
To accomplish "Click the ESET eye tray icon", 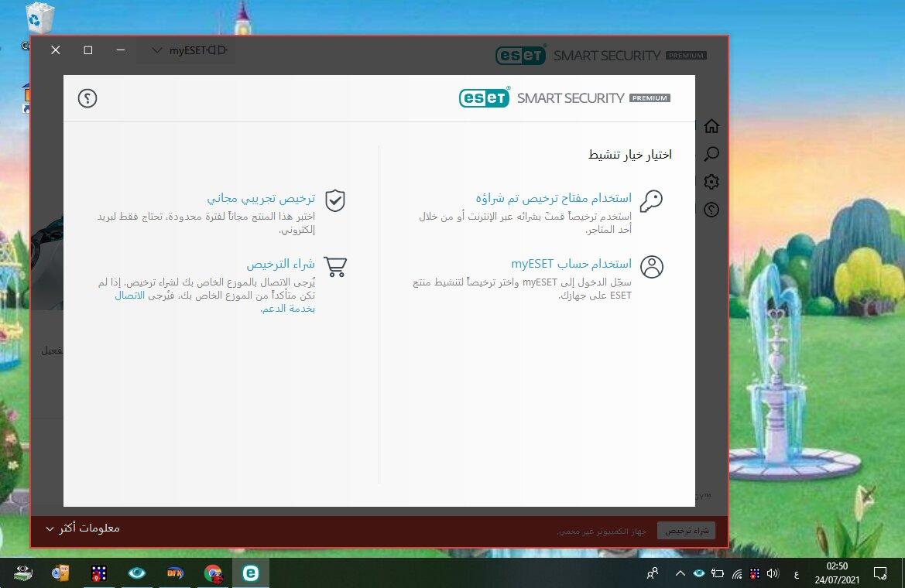I will [699, 573].
